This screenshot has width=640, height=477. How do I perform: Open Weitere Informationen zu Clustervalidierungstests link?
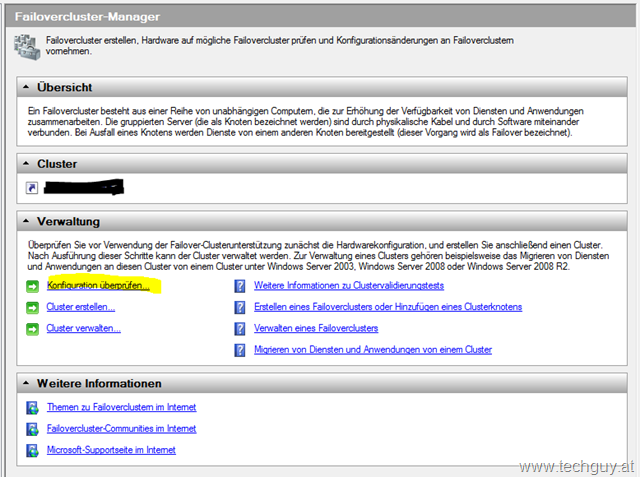[349, 286]
